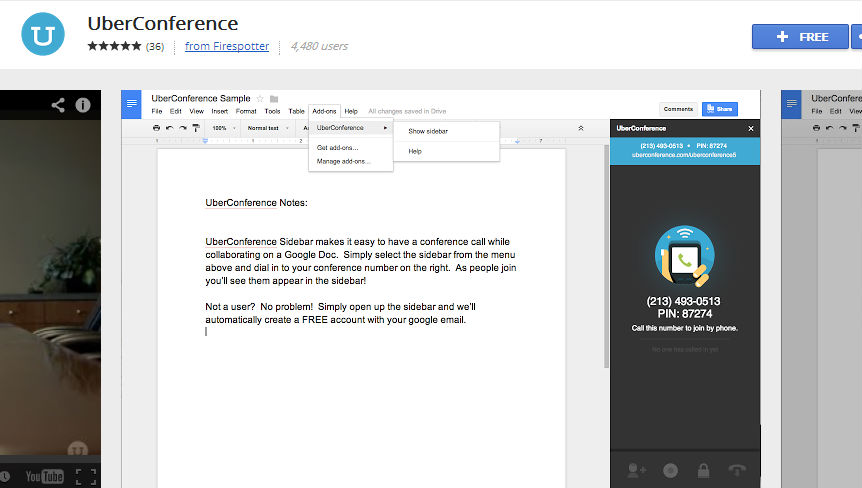Close the UberConference sidebar with X
Screen dimensions: 862x488
point(751,129)
